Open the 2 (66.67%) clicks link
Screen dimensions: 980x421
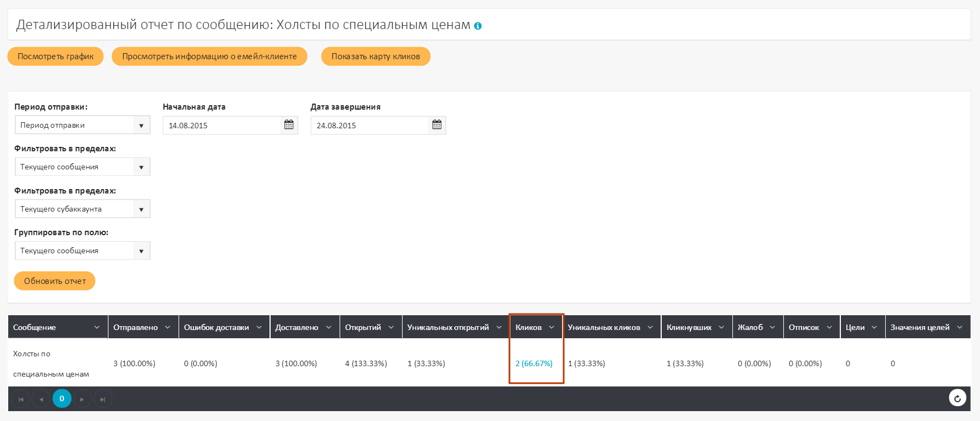coord(534,363)
